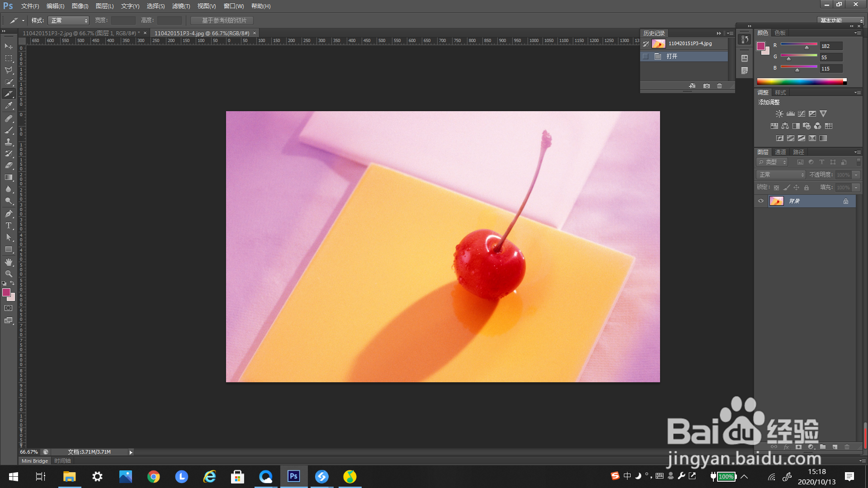Select the Move tool

[x=9, y=47]
